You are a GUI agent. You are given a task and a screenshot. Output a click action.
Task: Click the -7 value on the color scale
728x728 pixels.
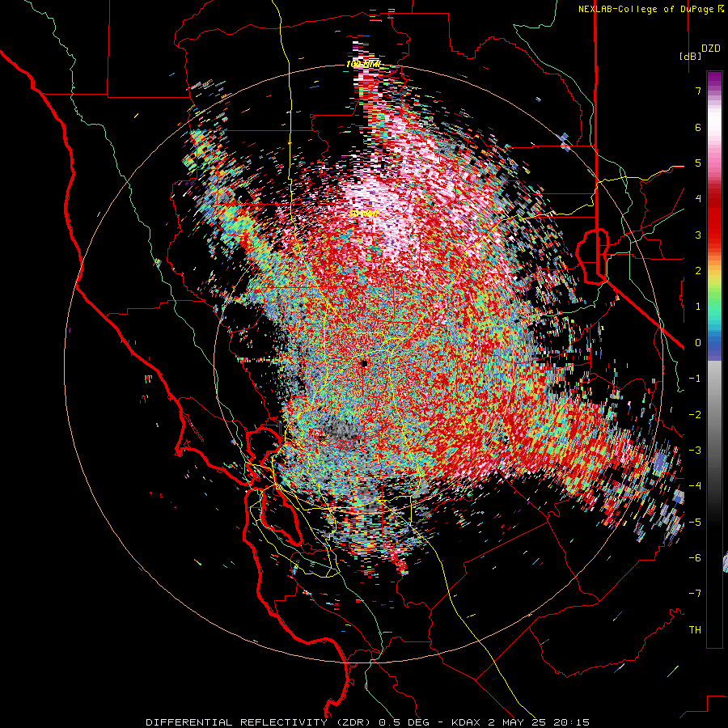[x=695, y=594]
